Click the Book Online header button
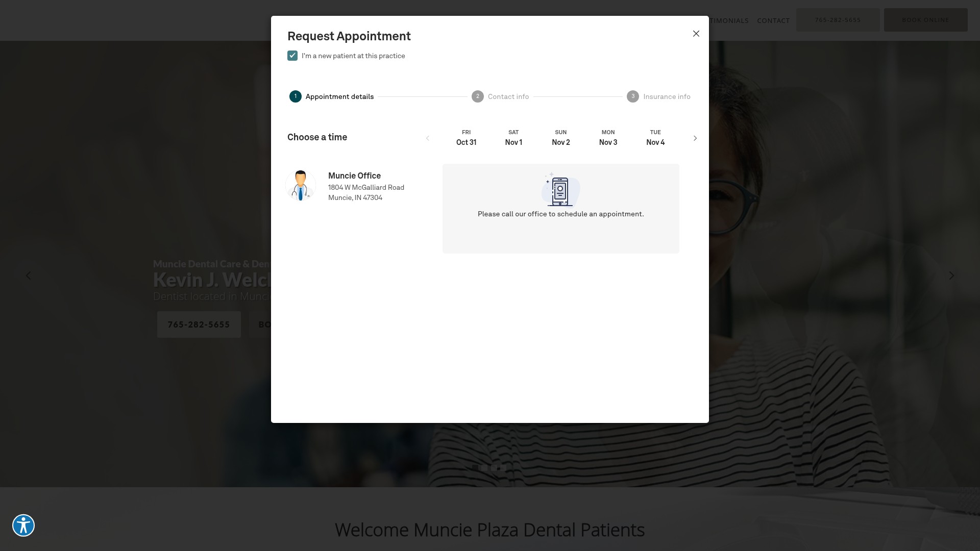This screenshot has width=980, height=551. 926,20
